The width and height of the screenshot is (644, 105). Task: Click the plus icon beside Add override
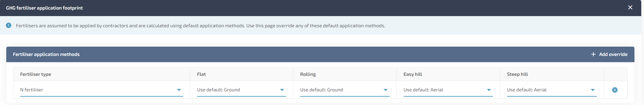(593, 54)
